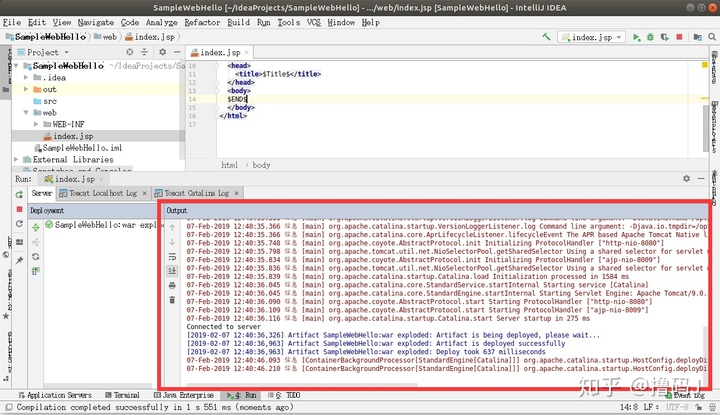Toggle the layout icon in the Run panel sidebar

pos(19,242)
